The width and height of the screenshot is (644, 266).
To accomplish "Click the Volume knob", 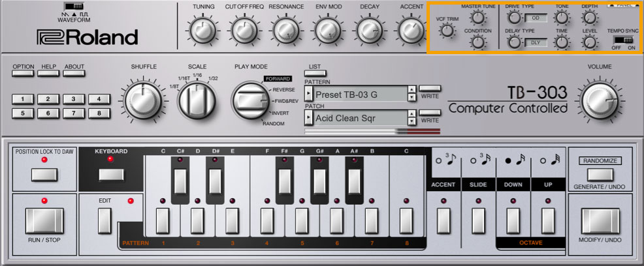I will [600, 101].
